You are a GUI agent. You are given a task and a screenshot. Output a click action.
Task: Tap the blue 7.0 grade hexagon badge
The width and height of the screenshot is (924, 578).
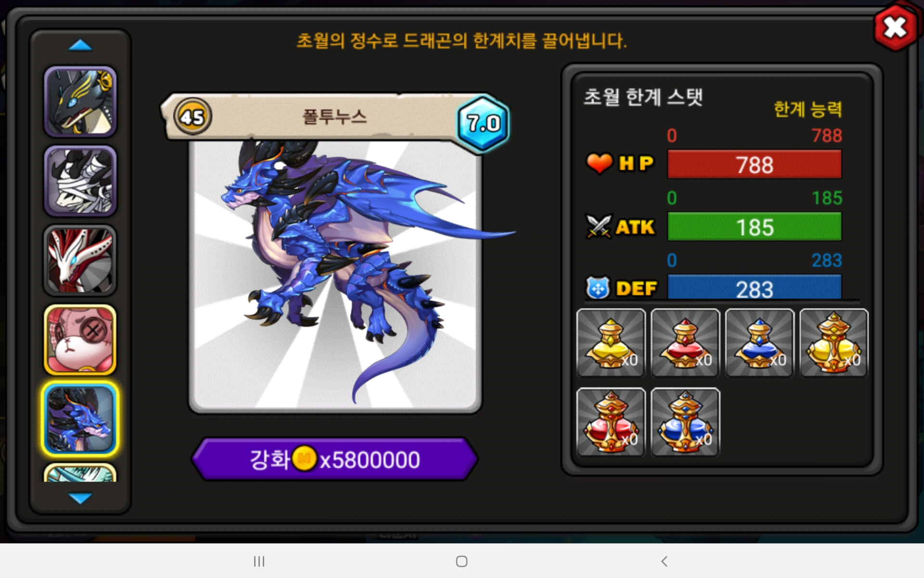pyautogui.click(x=483, y=123)
